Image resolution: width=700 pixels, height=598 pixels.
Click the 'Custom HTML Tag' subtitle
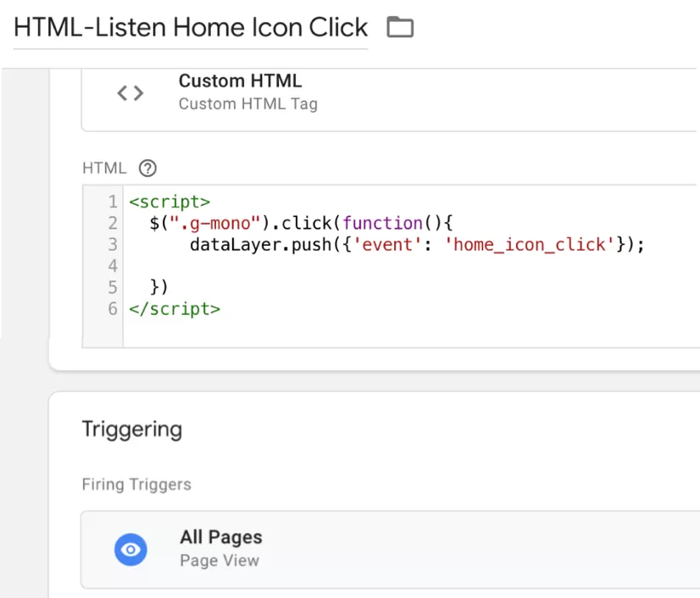pos(248,104)
